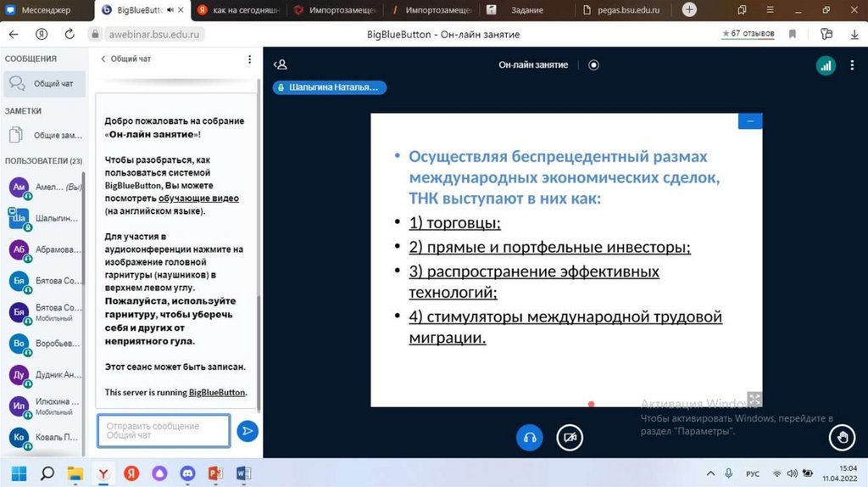Screen dimensions: 868x487
Task: Open a new browser tab
Action: point(689,9)
